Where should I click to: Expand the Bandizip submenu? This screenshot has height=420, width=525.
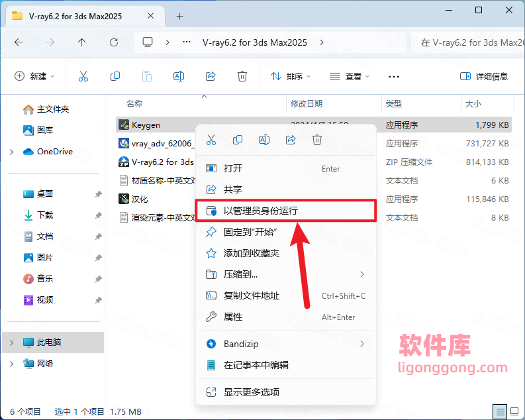click(x=361, y=344)
